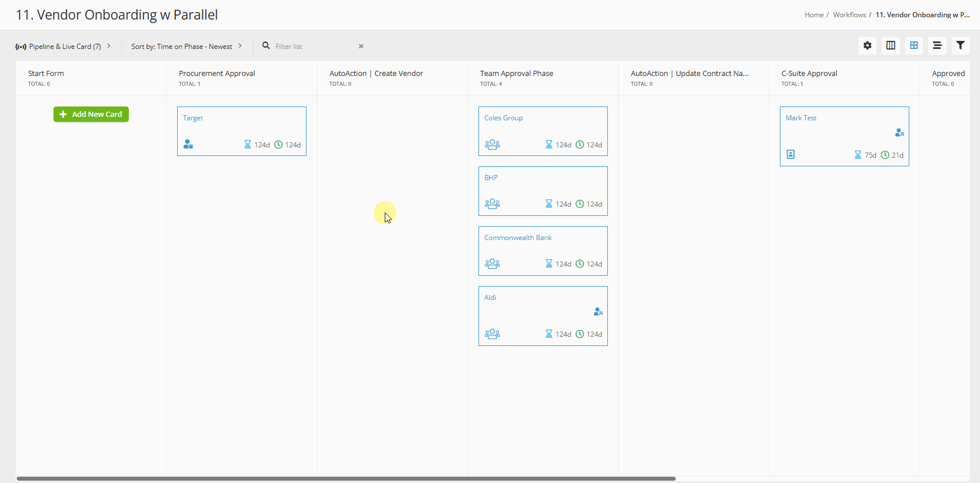This screenshot has width=980, height=483.
Task: Click the contact form icon on Mark Test card
Action: pyautogui.click(x=791, y=154)
